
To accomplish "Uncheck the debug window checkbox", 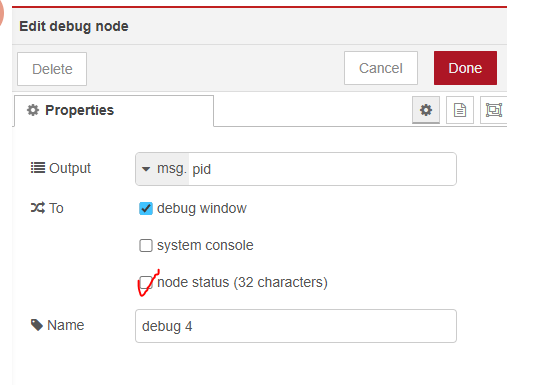I will click(x=146, y=208).
